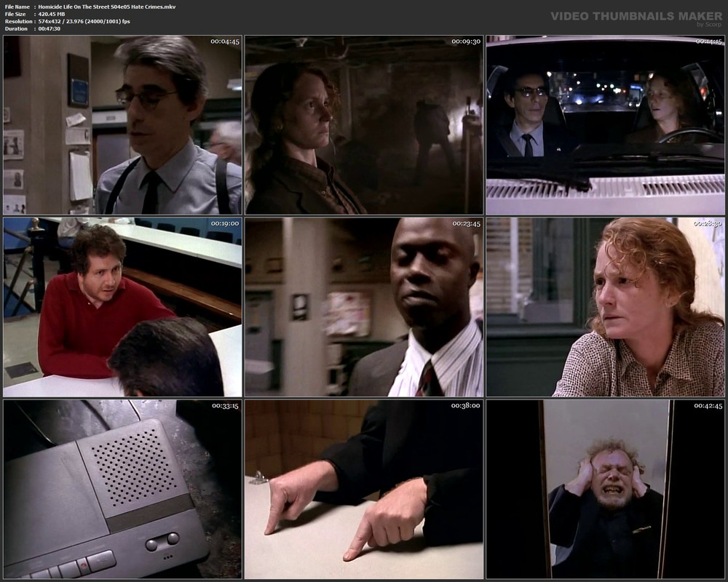728x582 pixels.
Task: Click the 00:04:45 timestamp label
Action: (x=225, y=41)
